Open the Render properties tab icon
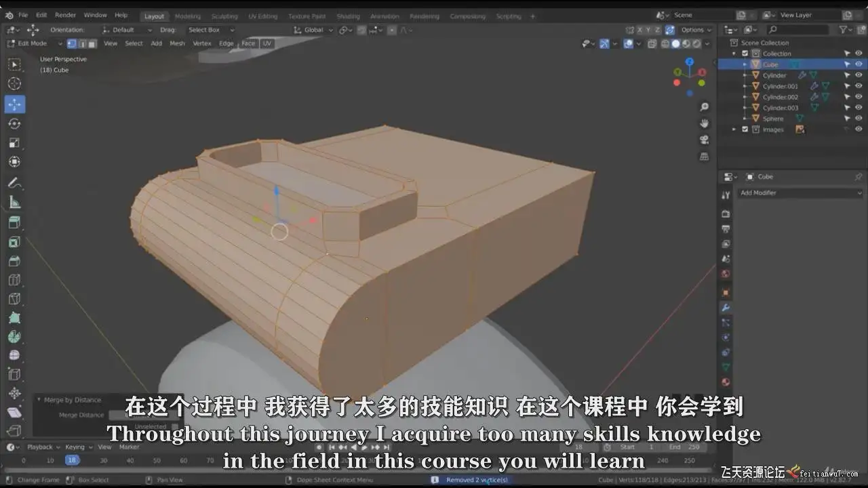868x488 pixels. tap(726, 214)
